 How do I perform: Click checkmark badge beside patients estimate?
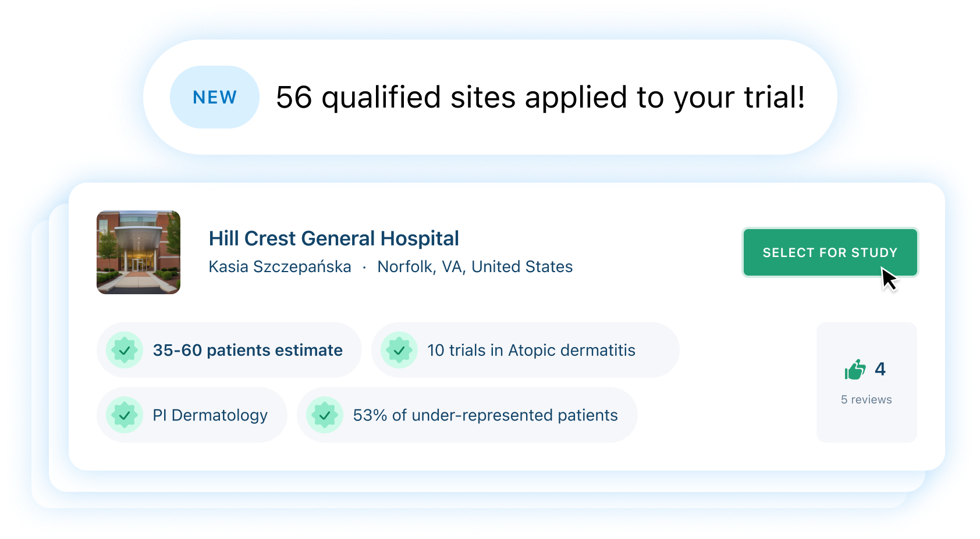click(x=125, y=350)
